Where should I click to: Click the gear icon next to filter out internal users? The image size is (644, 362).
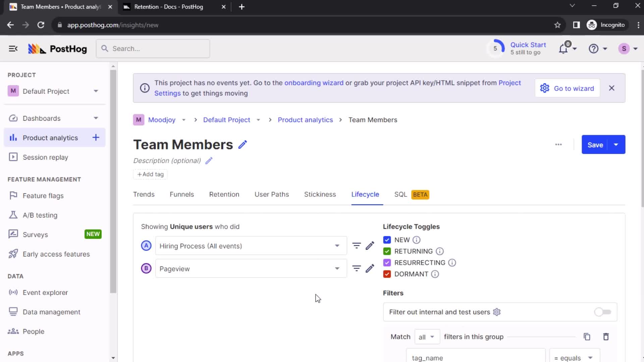point(497,312)
